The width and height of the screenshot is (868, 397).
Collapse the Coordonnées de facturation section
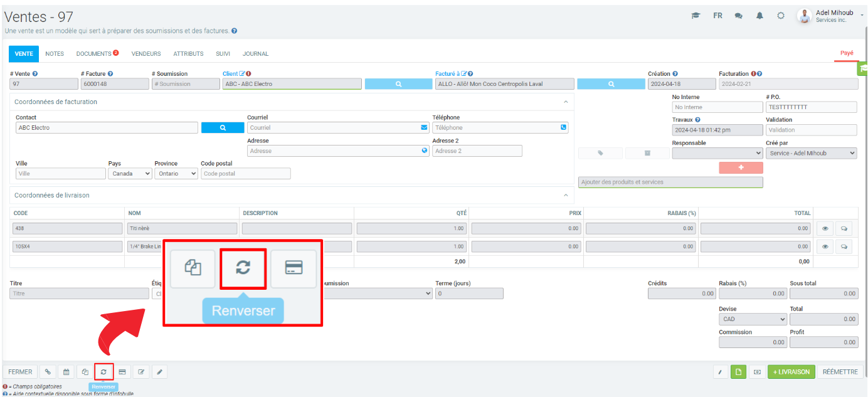pos(565,102)
